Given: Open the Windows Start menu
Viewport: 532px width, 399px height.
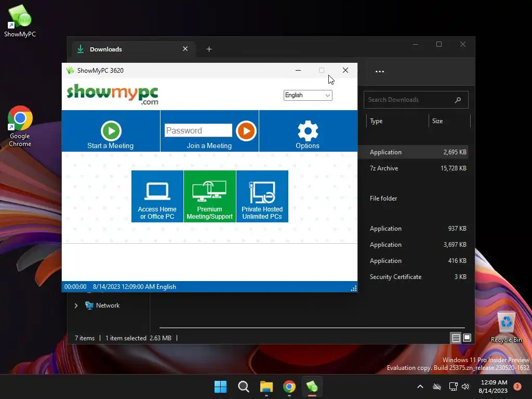Looking at the screenshot, I should (x=220, y=387).
